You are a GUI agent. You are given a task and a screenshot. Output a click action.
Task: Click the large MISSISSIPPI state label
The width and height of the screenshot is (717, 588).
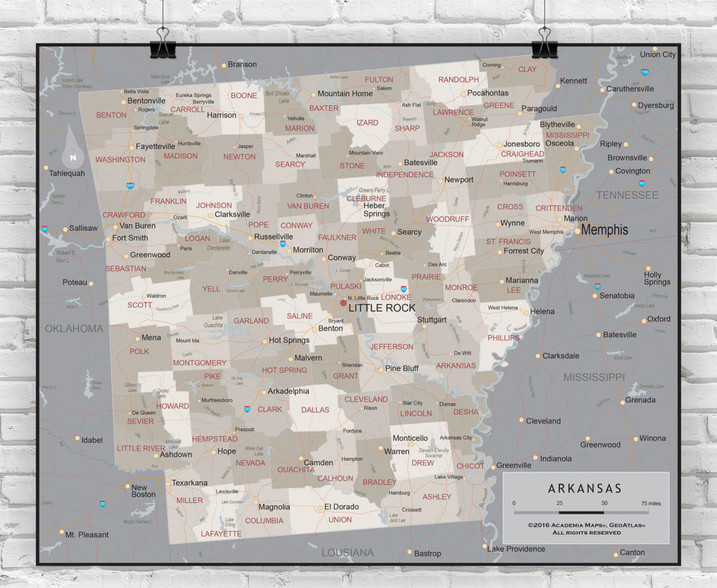594,377
